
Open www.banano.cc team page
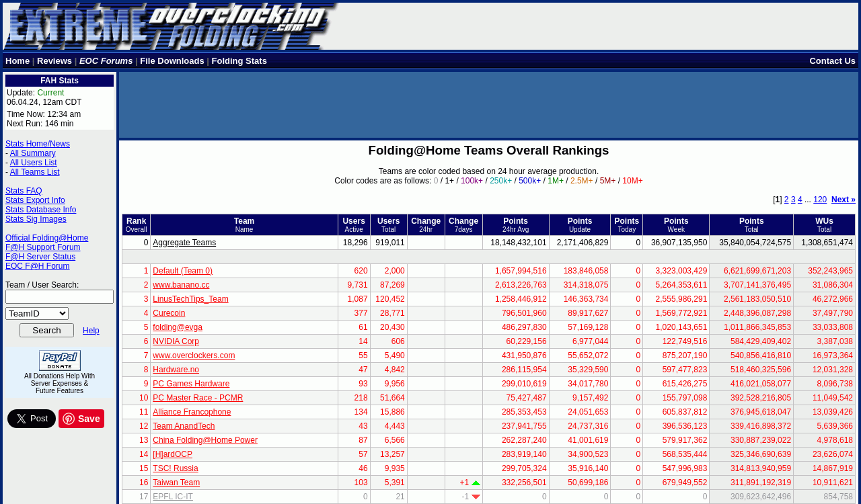(x=181, y=285)
